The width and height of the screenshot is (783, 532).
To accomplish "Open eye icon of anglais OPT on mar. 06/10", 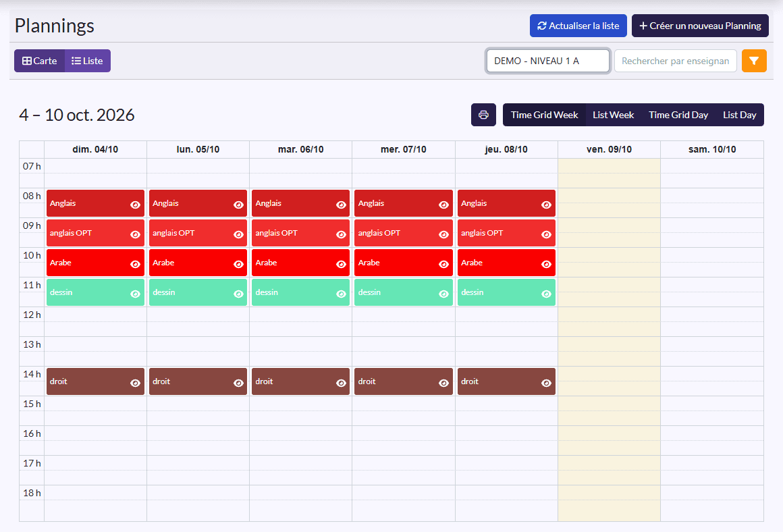I will pyautogui.click(x=341, y=234).
